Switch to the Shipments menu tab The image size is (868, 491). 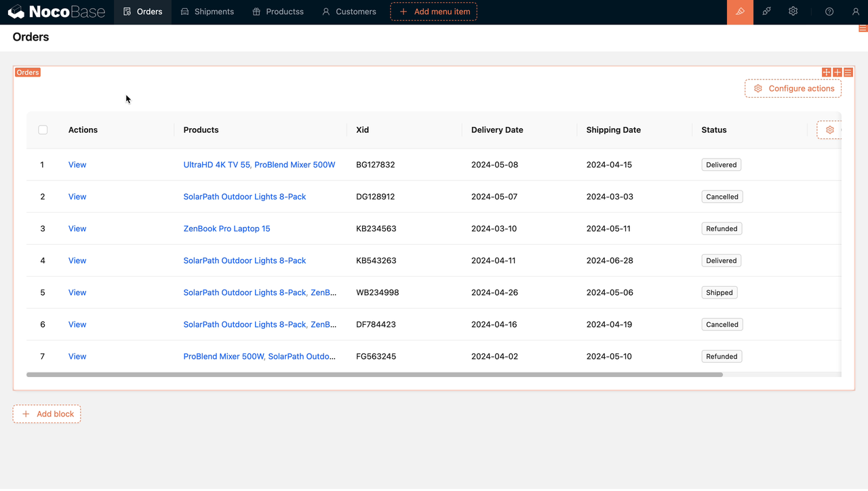(x=207, y=12)
